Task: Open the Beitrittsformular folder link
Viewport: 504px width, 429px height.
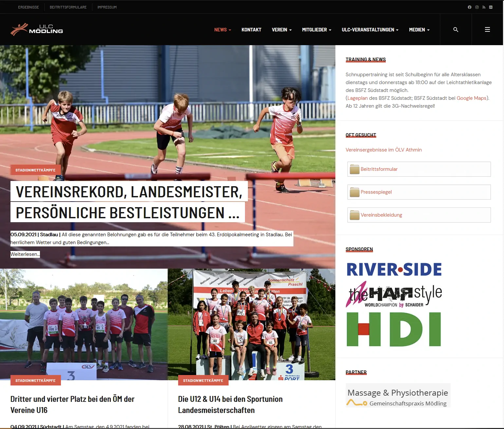Action: click(x=379, y=169)
